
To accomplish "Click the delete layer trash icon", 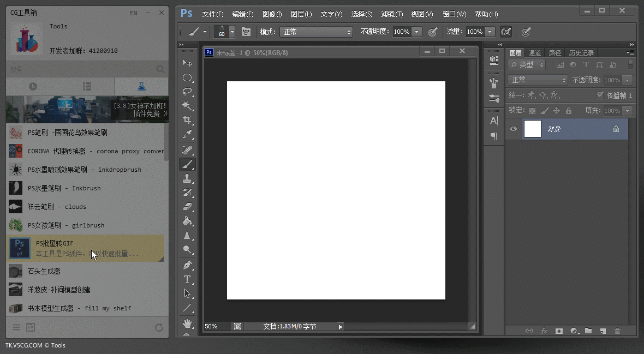I will (x=617, y=331).
